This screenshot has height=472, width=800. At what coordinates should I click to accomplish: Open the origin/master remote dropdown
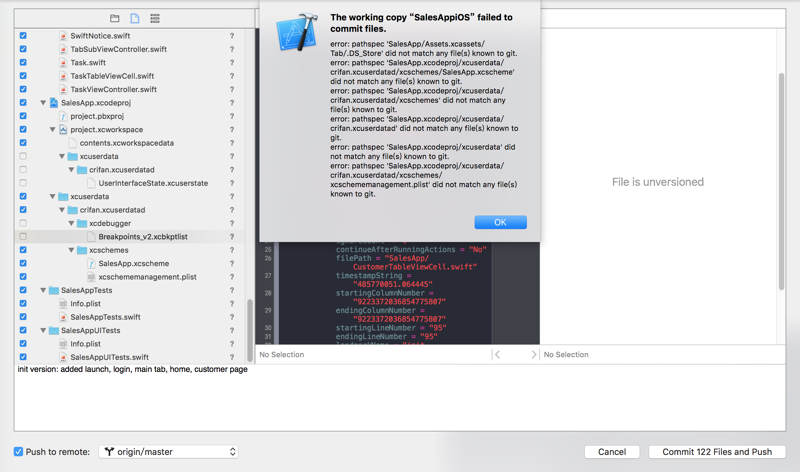(168, 452)
